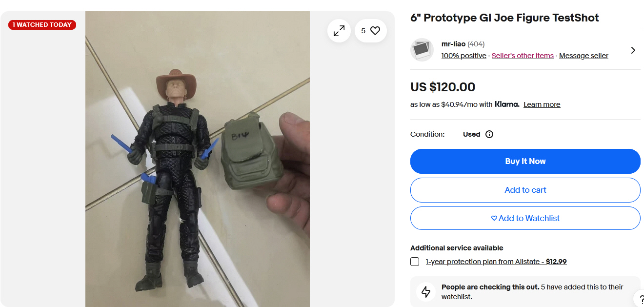Click the Message seller link

click(584, 56)
